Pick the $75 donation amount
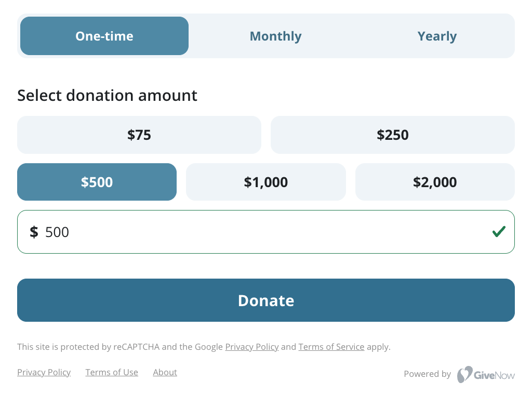 coord(139,135)
